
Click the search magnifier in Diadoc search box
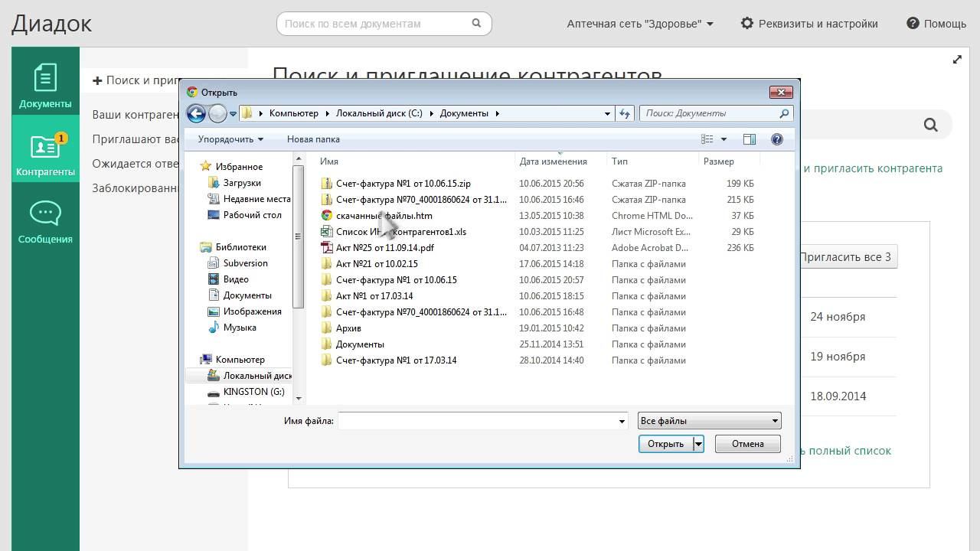coord(476,23)
